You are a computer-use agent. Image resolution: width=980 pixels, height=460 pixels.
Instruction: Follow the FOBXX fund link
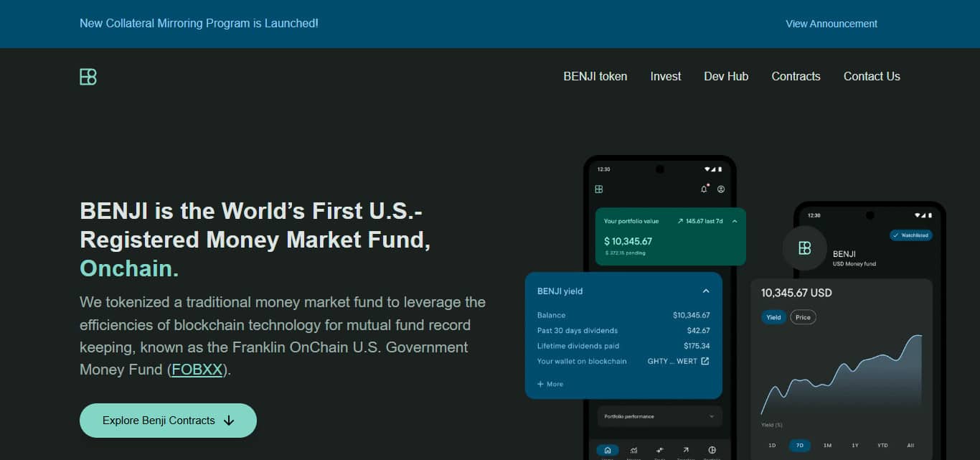197,370
